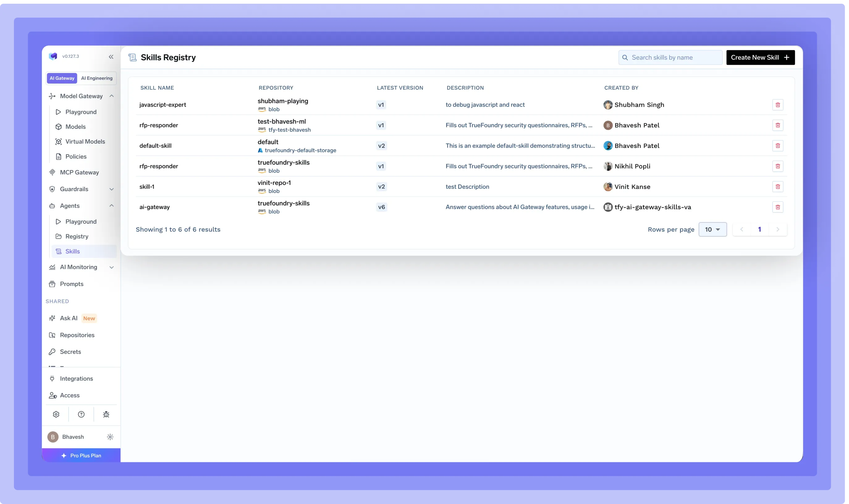Delete rfp-responder skill by Bhavesh Patel

(x=778, y=125)
